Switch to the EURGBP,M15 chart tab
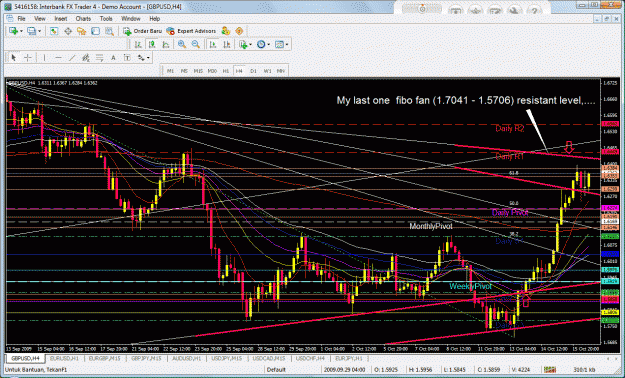Viewport: 625px width, 378px height. point(105,358)
